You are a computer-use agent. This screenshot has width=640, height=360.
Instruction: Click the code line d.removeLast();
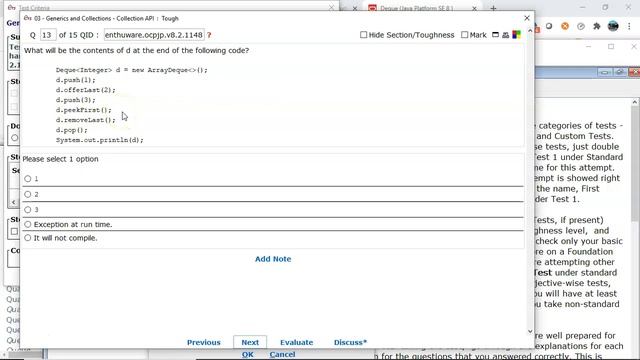coord(86,120)
